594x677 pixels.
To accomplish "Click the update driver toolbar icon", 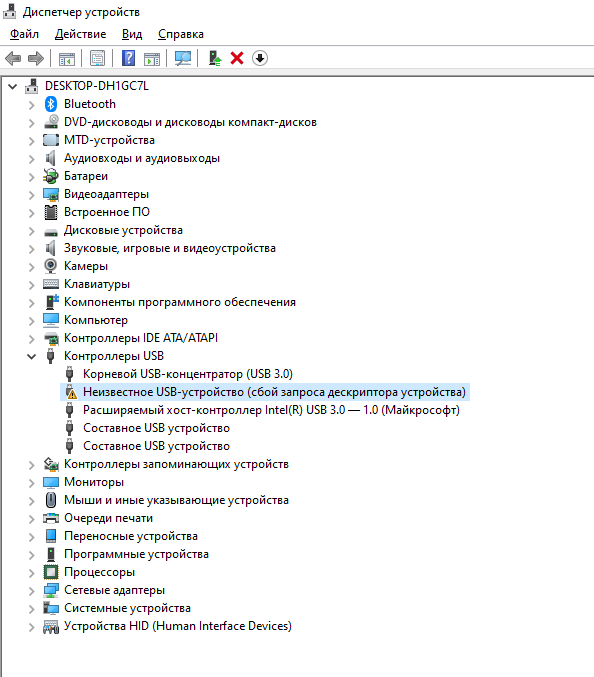I will [x=215, y=58].
